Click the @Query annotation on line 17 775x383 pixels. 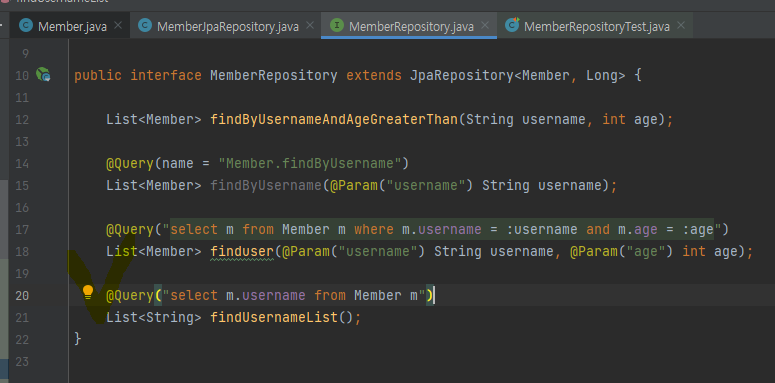[x=130, y=230]
